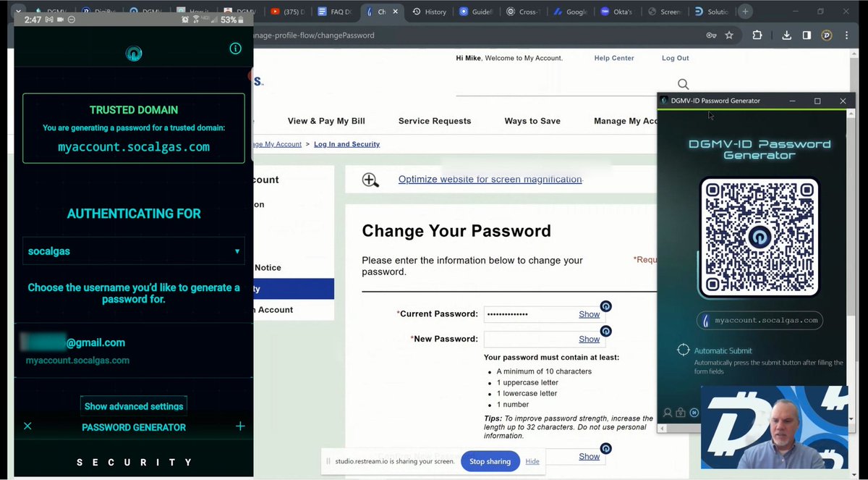Hide the screen sharing notification bar
Viewport: 868px width, 480px height.
(532, 461)
